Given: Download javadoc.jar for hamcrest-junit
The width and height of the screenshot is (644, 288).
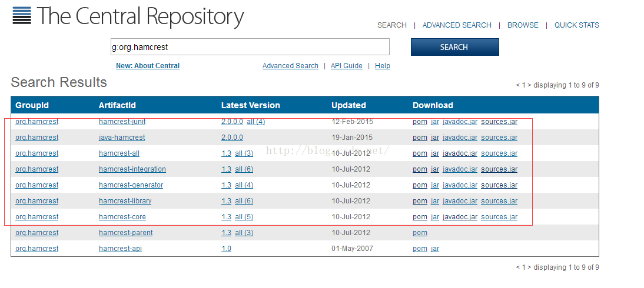Looking at the screenshot, I should point(460,122).
